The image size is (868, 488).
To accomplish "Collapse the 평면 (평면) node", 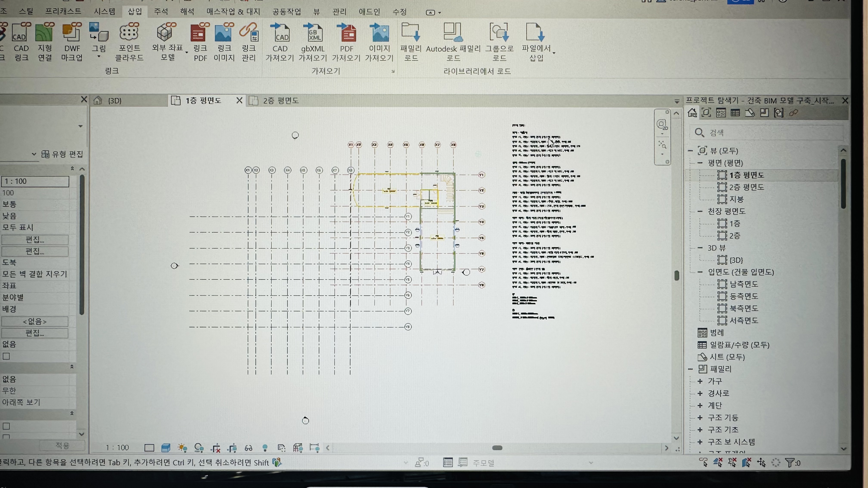I will coord(700,163).
